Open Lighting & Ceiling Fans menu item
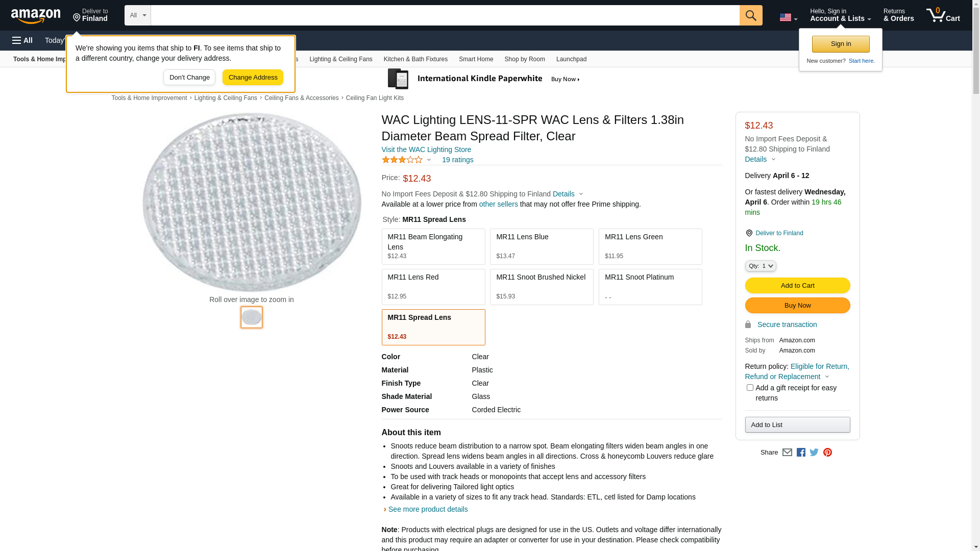Screen dimensions: 980x551 click(340, 59)
